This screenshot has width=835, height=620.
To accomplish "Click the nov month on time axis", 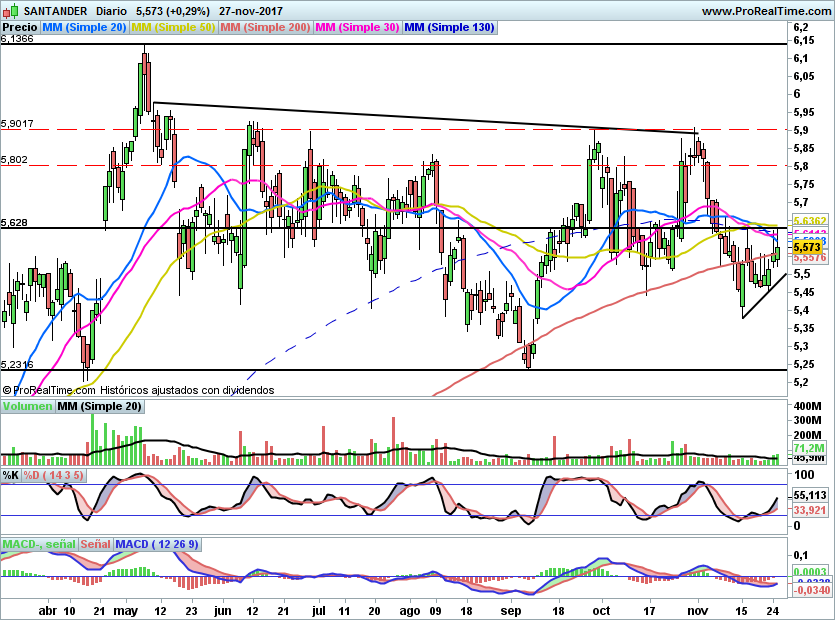I will [697, 611].
